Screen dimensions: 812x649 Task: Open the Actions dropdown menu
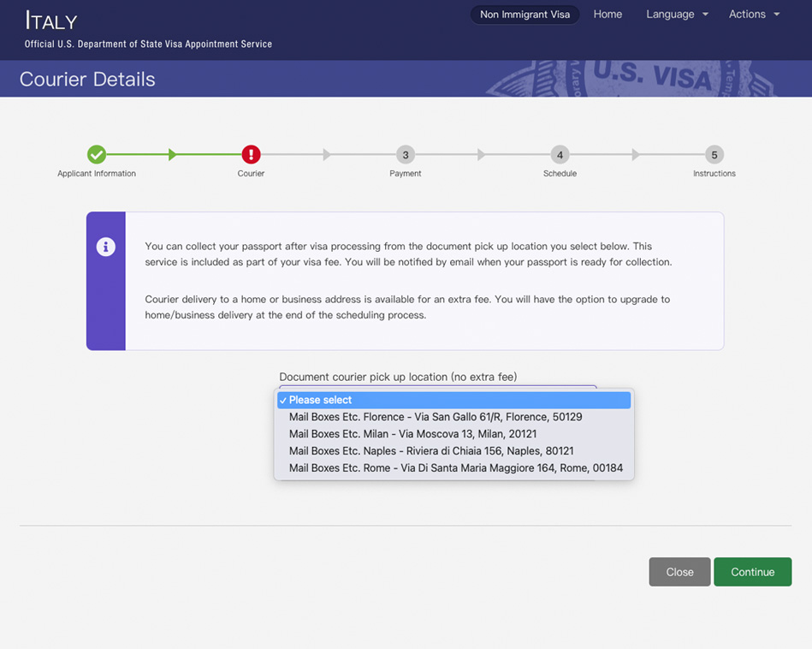754,15
